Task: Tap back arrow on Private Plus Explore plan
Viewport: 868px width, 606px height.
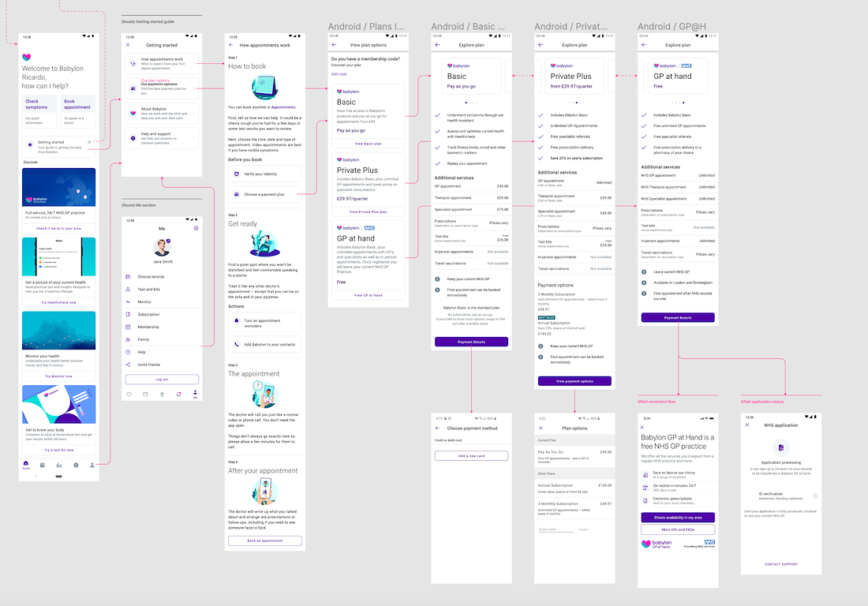Action: pos(541,45)
